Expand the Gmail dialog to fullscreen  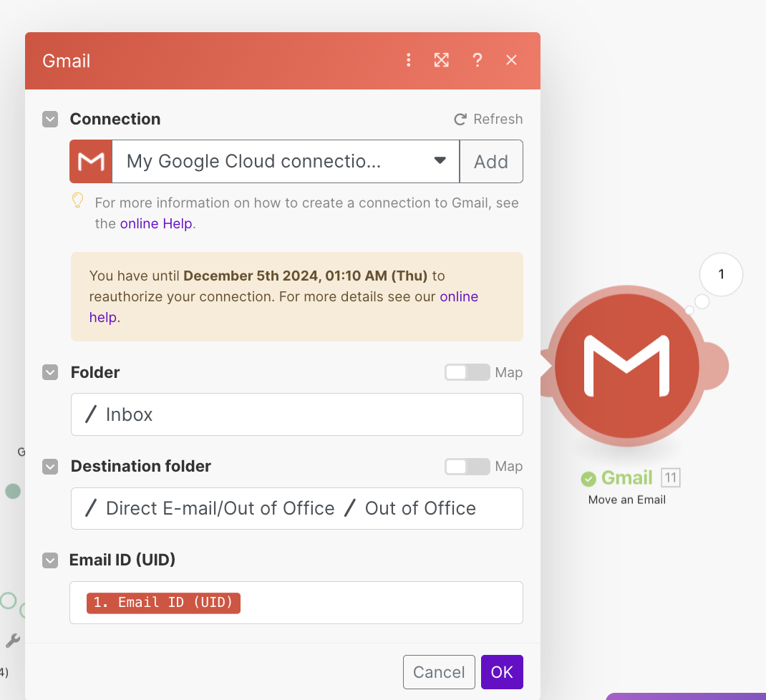(x=442, y=60)
